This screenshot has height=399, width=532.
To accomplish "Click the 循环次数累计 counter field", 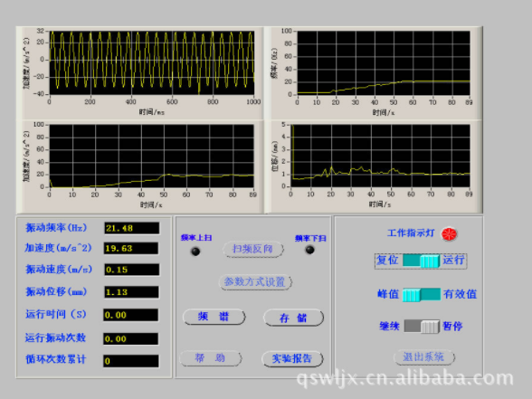I will point(131,361).
